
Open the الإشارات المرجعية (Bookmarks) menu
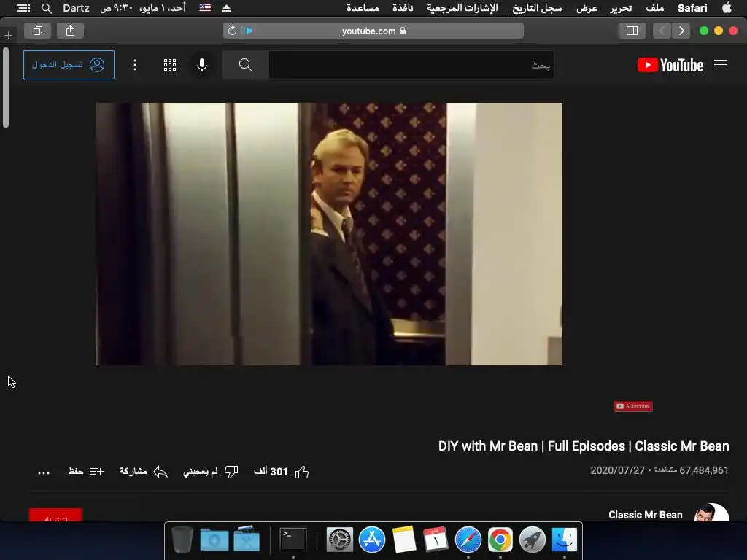coord(462,7)
